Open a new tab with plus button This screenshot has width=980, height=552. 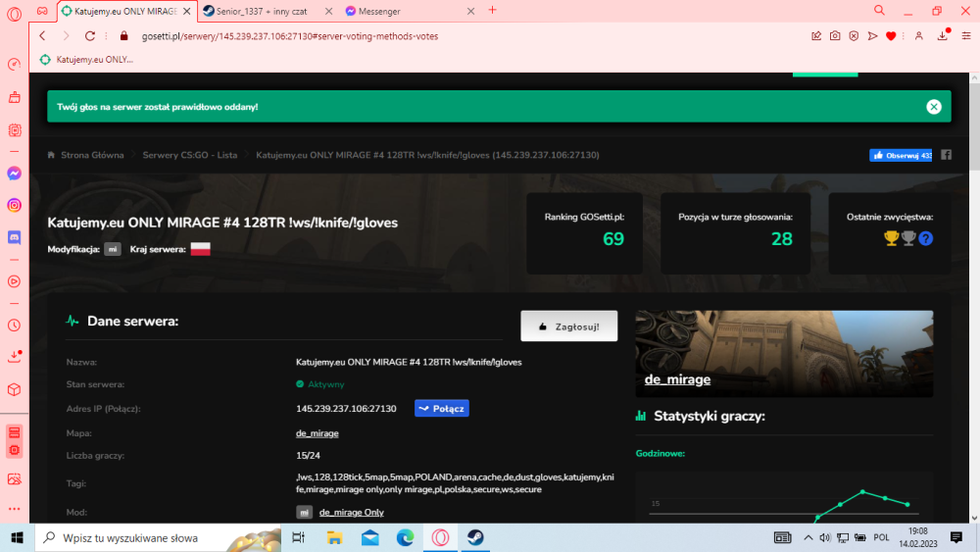493,10
